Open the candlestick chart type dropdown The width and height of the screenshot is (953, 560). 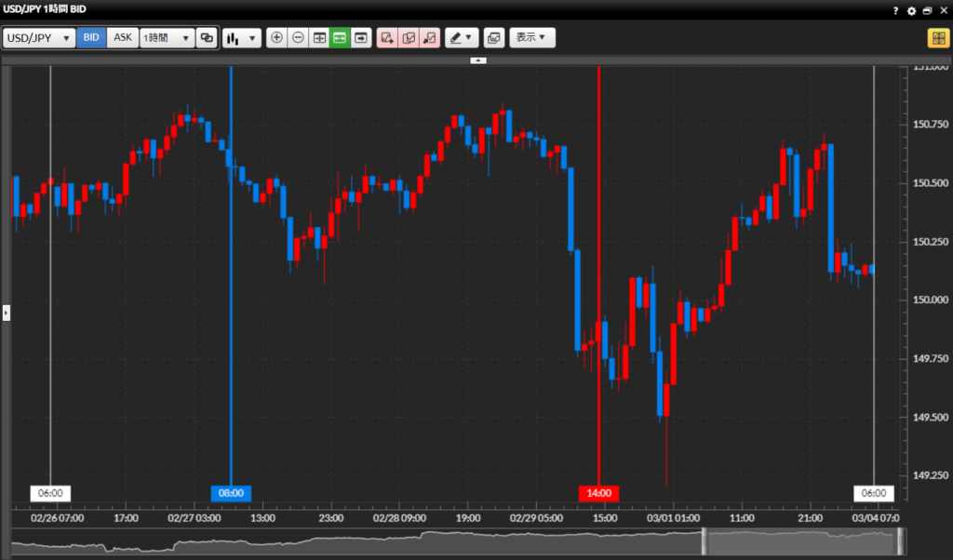pyautogui.click(x=243, y=38)
